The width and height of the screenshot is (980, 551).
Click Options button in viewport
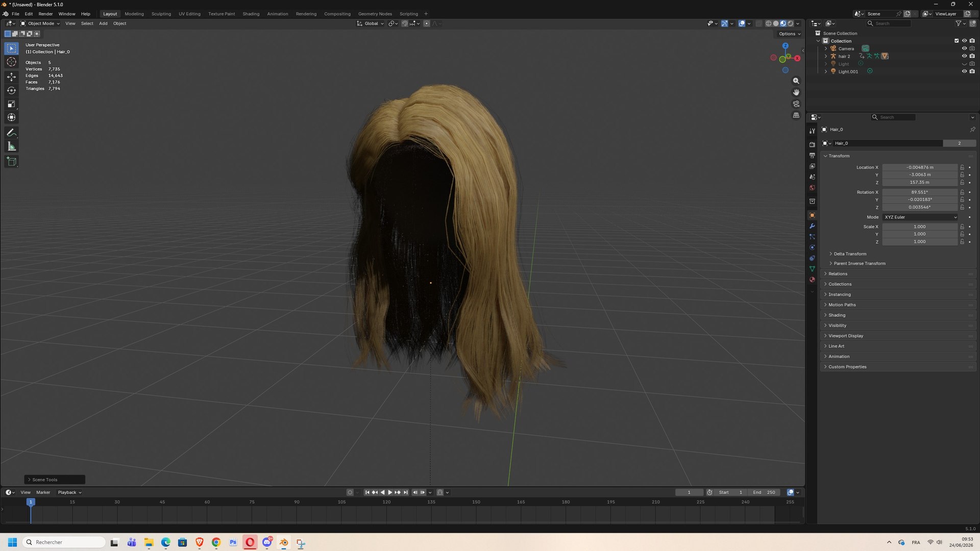789,34
